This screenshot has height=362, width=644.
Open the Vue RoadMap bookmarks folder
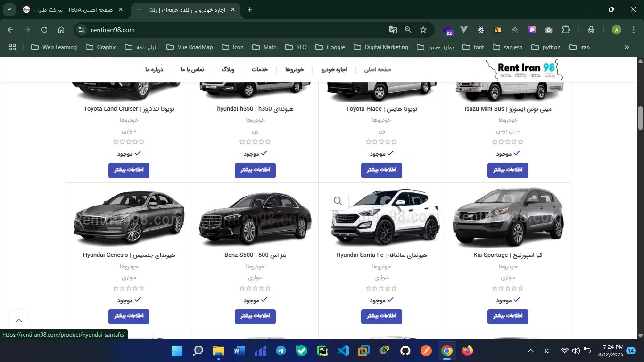pos(189,47)
